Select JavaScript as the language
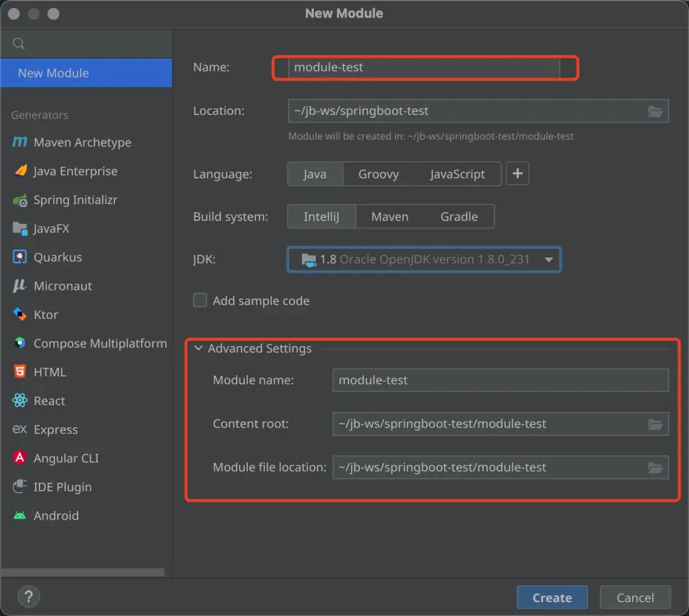The width and height of the screenshot is (689, 616). coord(457,173)
